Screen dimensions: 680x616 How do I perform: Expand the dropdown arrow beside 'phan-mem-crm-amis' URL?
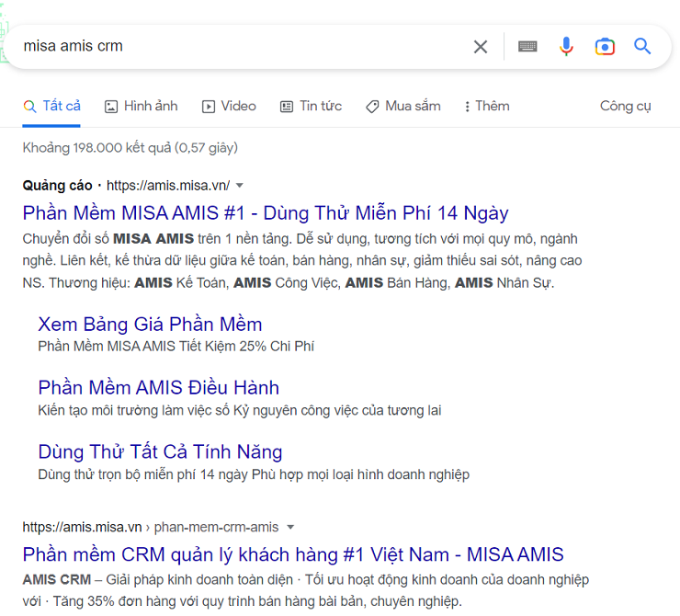[290, 528]
